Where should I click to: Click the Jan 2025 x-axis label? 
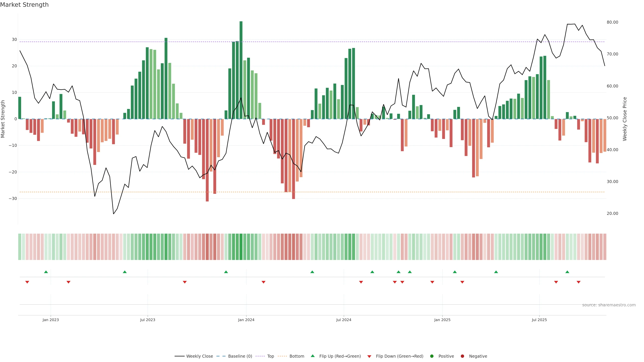point(442,320)
